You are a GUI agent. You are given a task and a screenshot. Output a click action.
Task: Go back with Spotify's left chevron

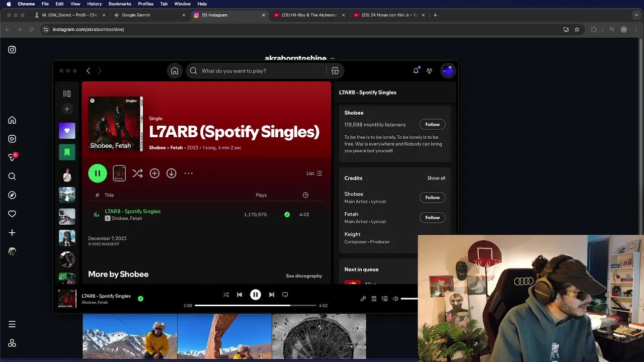pyautogui.click(x=88, y=71)
